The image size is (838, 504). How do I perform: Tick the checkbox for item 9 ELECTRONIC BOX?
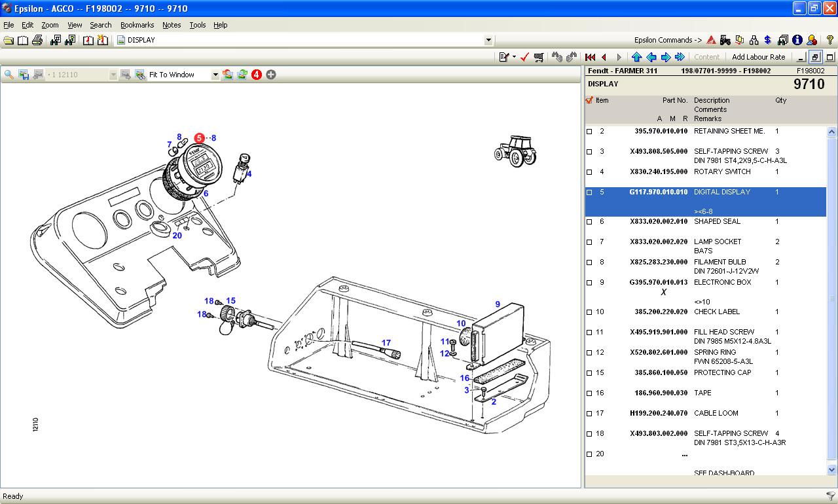coord(589,283)
